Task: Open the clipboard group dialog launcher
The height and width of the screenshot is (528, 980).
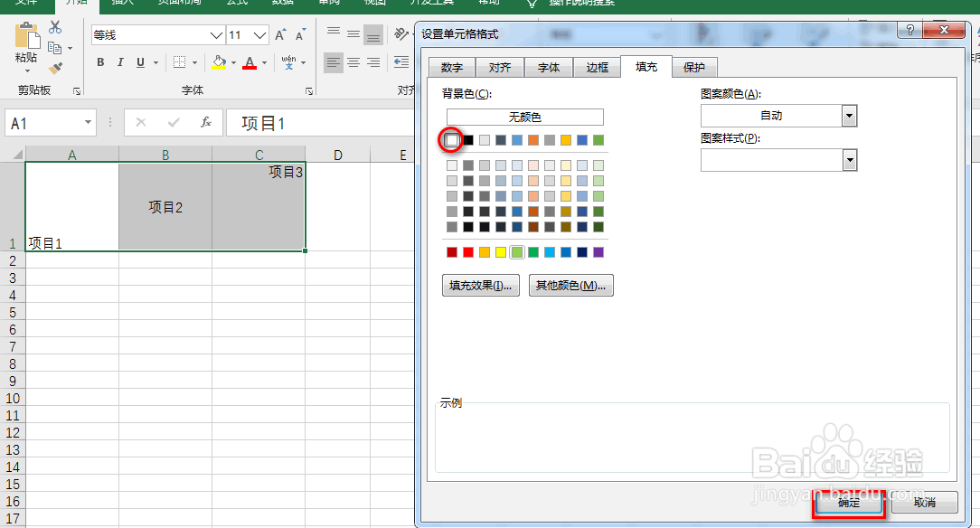Action: 77,91
